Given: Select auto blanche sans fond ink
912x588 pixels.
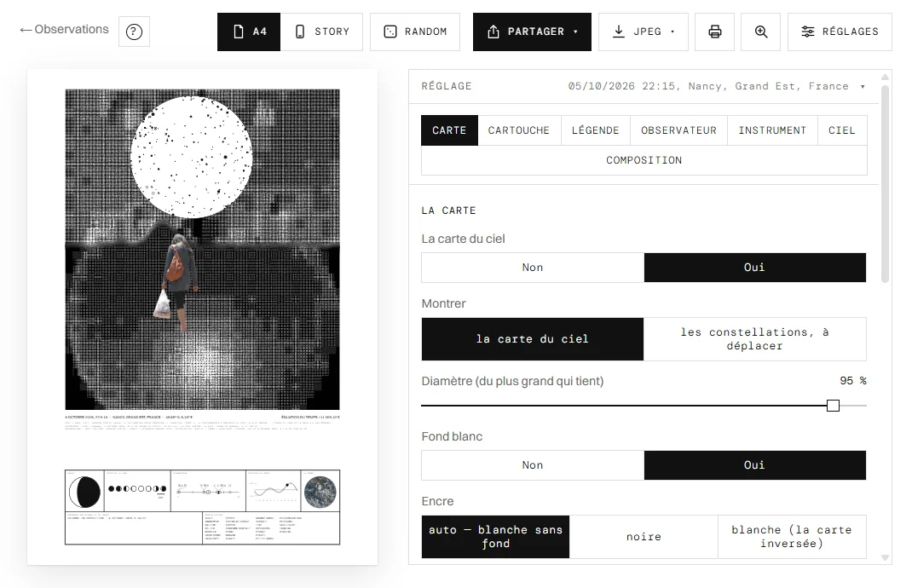Looking at the screenshot, I should click(495, 537).
